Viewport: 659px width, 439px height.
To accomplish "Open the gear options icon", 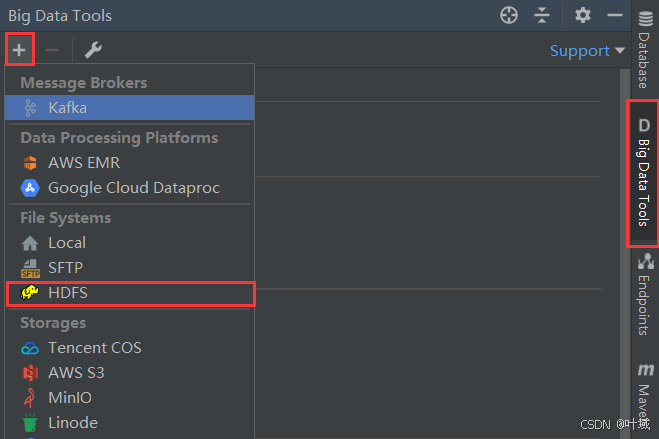I will pos(583,15).
